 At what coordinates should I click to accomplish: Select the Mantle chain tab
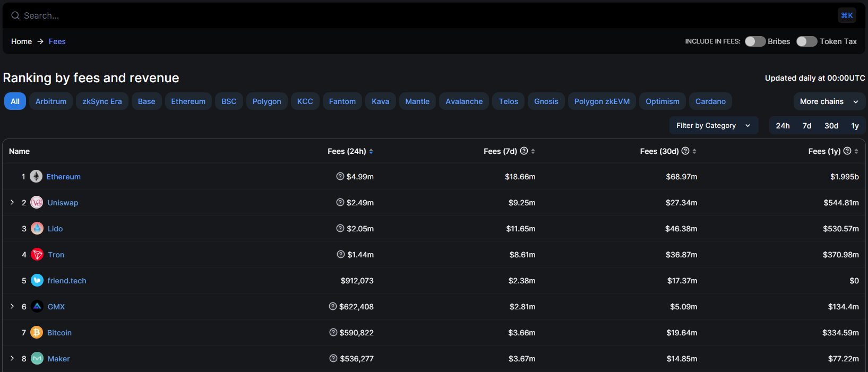(x=417, y=101)
